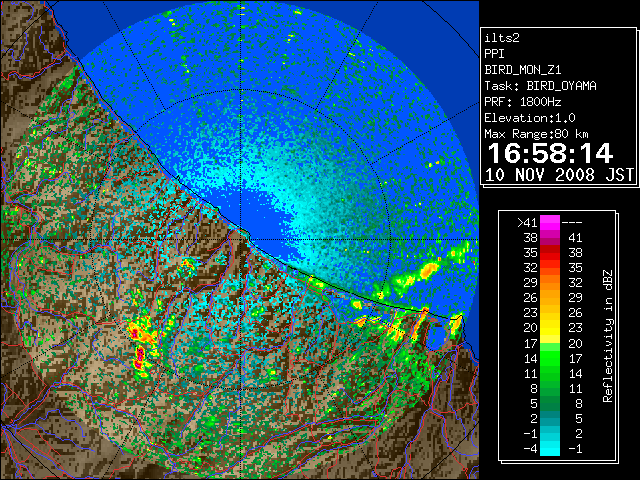The image size is (640, 480).
Task: Pick the bright green 14 to 17 dBZ band
Action: [550, 358]
